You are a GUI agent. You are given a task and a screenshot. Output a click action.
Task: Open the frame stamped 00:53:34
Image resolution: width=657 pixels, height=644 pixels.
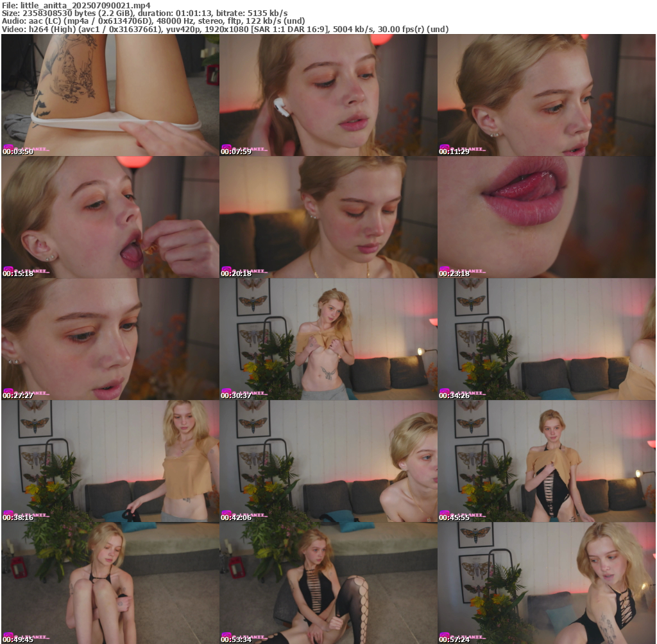tap(328, 583)
